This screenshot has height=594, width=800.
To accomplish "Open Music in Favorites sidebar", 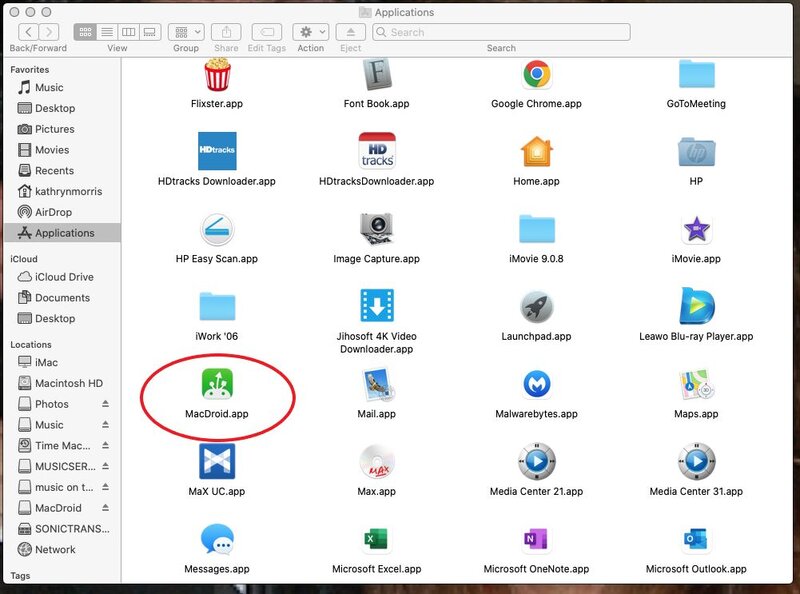I will 61,87.
